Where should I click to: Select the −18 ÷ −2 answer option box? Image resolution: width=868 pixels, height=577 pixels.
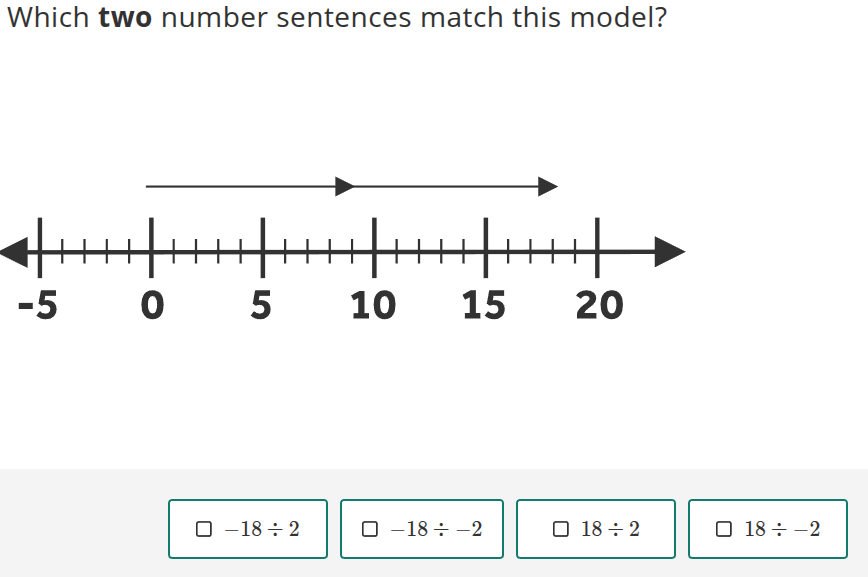[x=421, y=528]
